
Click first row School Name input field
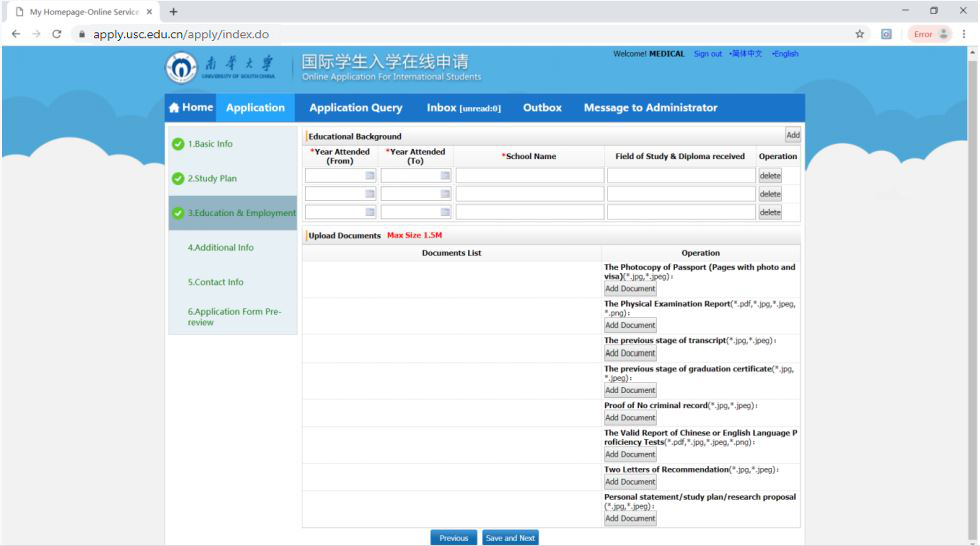529,176
